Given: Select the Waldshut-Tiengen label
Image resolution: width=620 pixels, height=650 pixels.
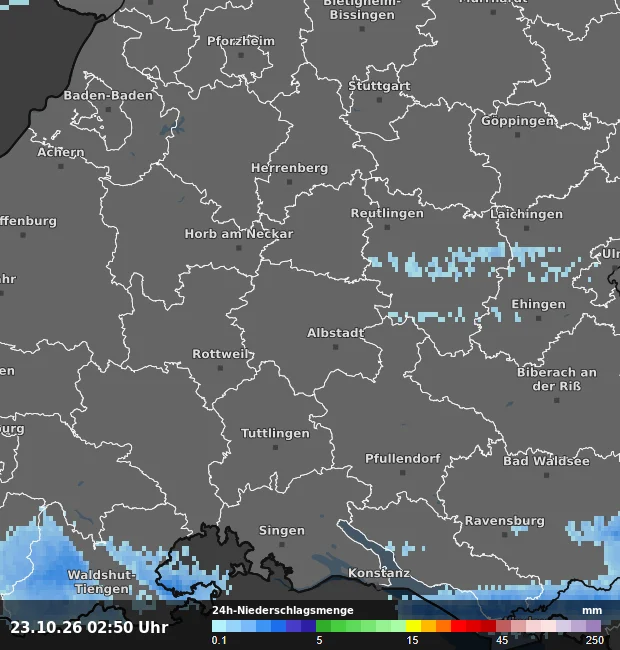Looking at the screenshot, I should tap(102, 582).
